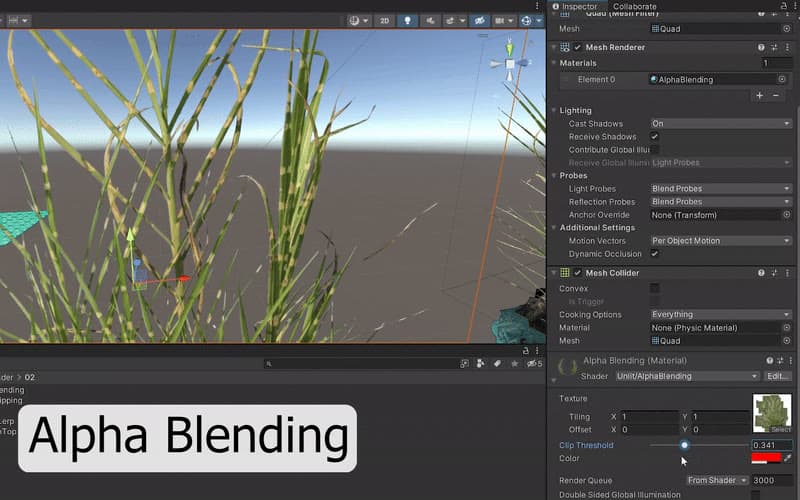
Task: Toggle Contribute Global Illumination checkbox
Action: 655,149
